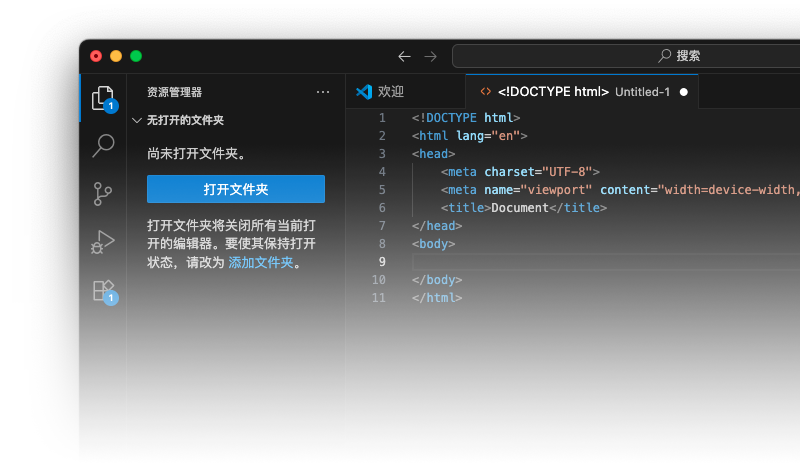This screenshot has width=800, height=465.
Task: Select the <!DOCTYPE html> Untitled-1 tab
Action: pos(582,92)
